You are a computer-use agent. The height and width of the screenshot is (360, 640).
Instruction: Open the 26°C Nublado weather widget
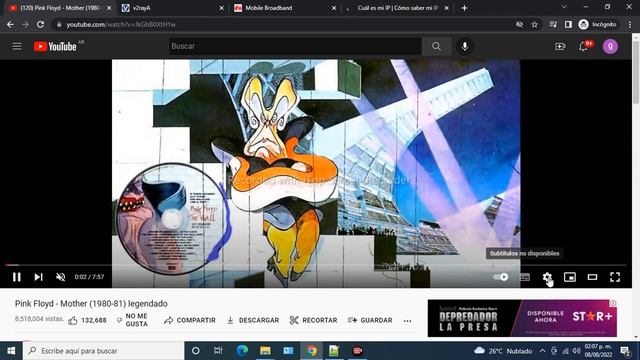tap(503, 351)
